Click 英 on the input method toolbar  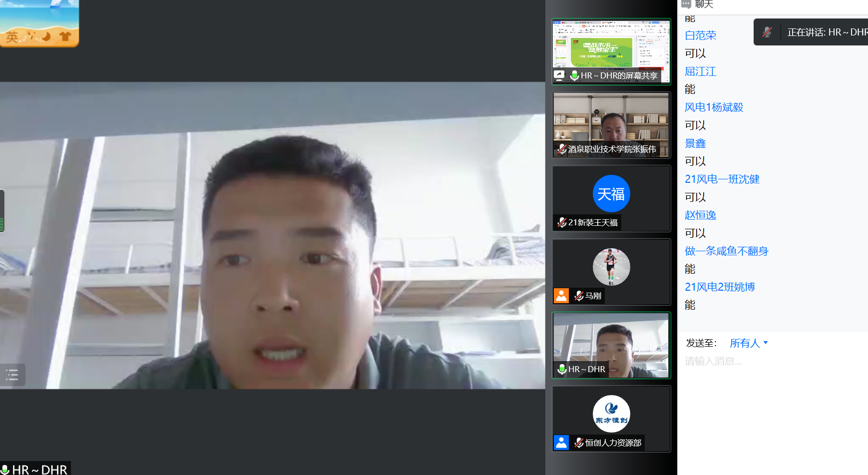[x=12, y=36]
